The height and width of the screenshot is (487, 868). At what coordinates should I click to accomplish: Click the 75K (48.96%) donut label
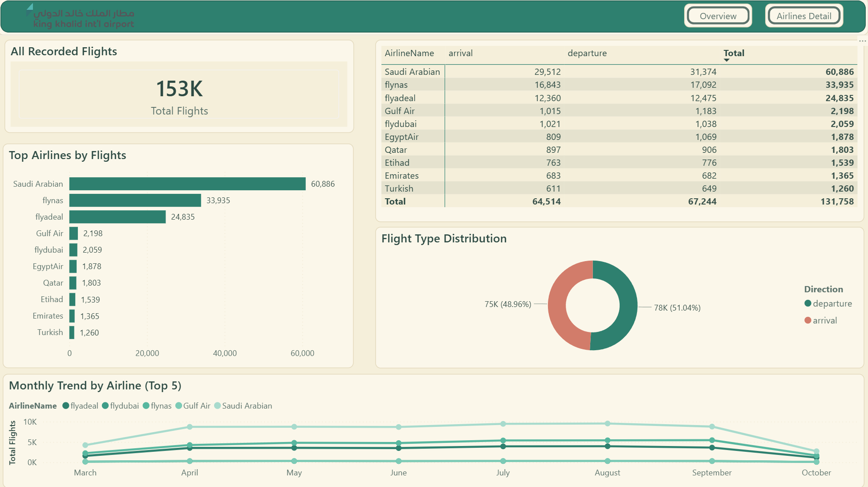[x=507, y=304]
